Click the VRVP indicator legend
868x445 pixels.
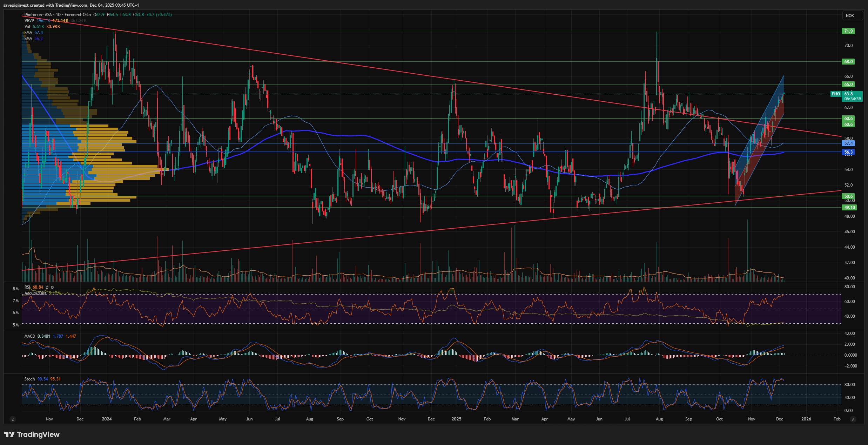(29, 21)
